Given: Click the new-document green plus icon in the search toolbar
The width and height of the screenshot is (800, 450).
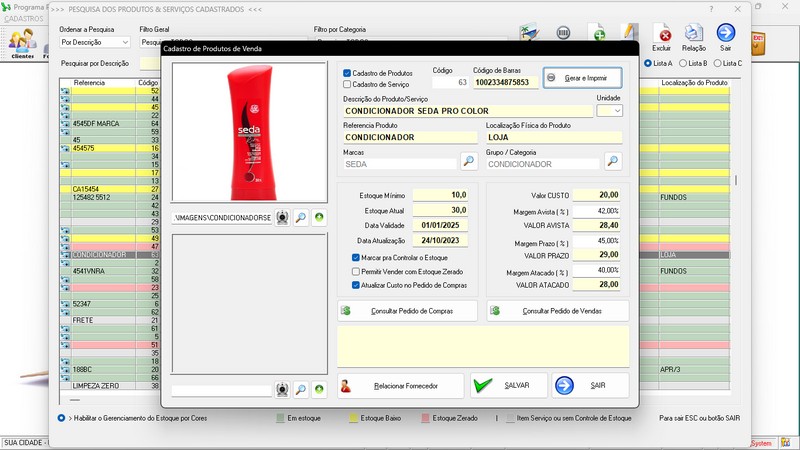Looking at the screenshot, I should pos(597,32).
